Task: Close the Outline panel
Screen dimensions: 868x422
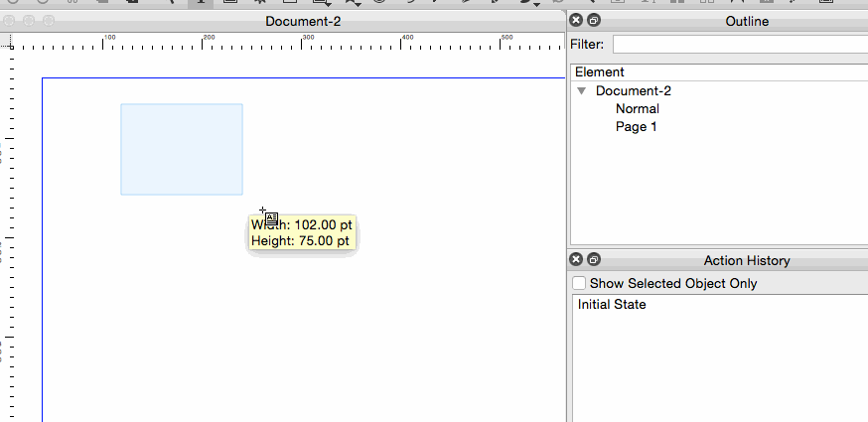Action: click(576, 21)
